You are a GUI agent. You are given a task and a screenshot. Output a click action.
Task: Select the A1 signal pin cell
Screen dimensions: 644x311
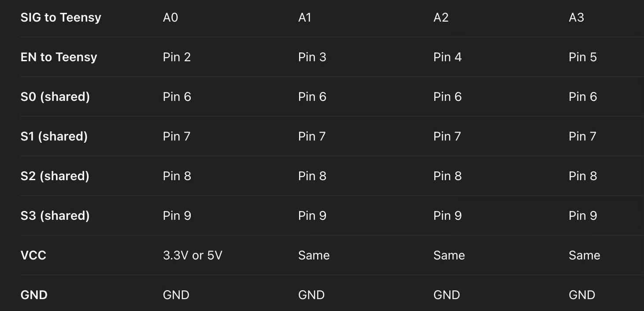coord(305,18)
